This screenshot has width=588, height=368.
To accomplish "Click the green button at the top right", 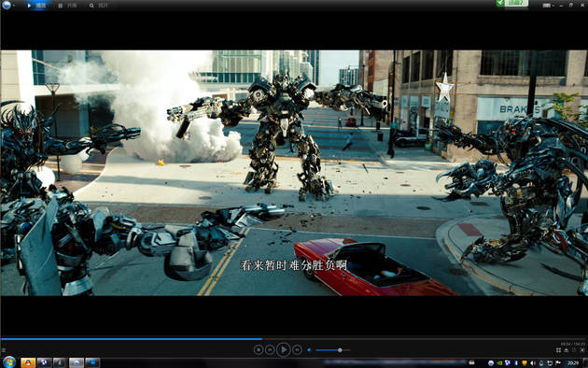I will coord(512,3).
